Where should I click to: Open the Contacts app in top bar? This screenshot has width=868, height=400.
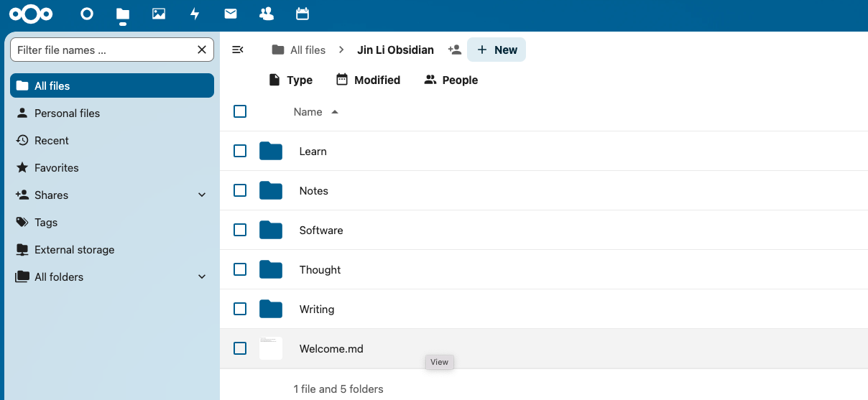pyautogui.click(x=267, y=14)
